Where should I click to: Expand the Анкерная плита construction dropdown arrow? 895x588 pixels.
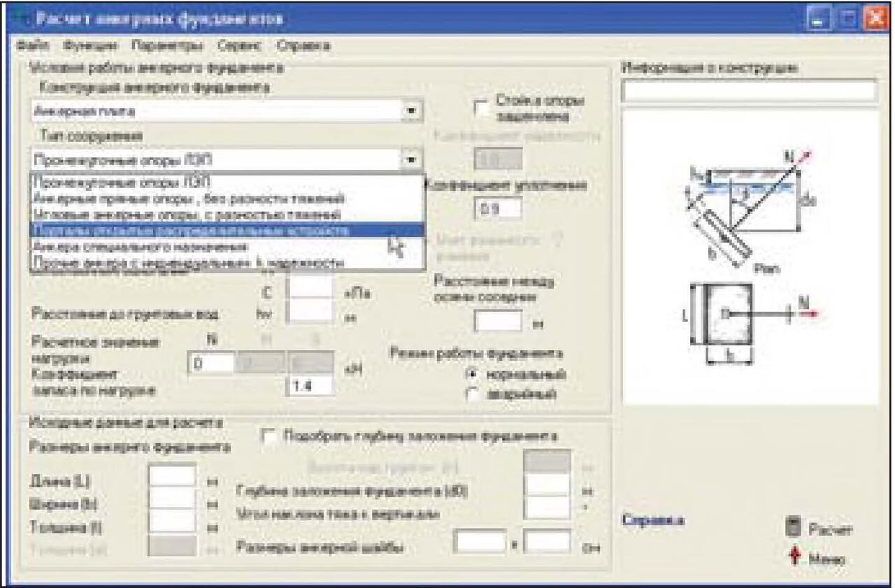(x=412, y=111)
